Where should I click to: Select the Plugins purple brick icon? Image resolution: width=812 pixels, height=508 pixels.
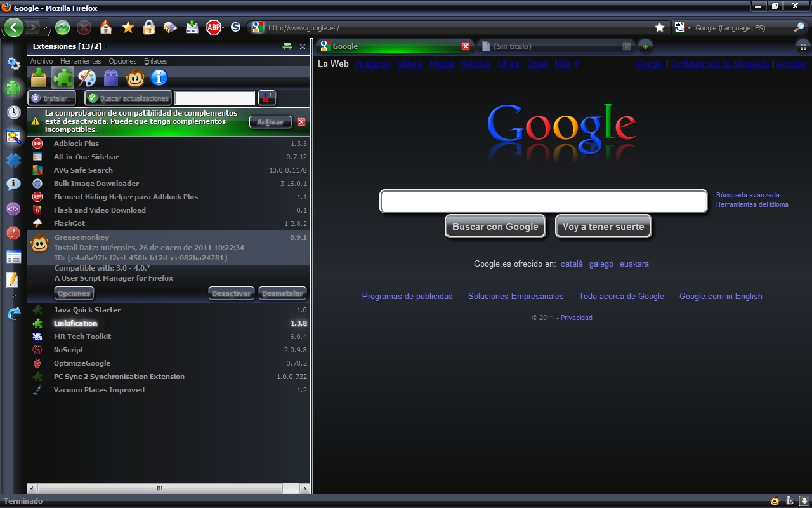point(111,77)
